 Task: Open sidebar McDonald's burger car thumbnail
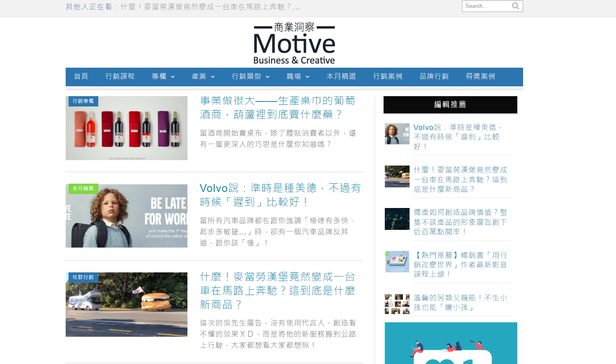(397, 176)
